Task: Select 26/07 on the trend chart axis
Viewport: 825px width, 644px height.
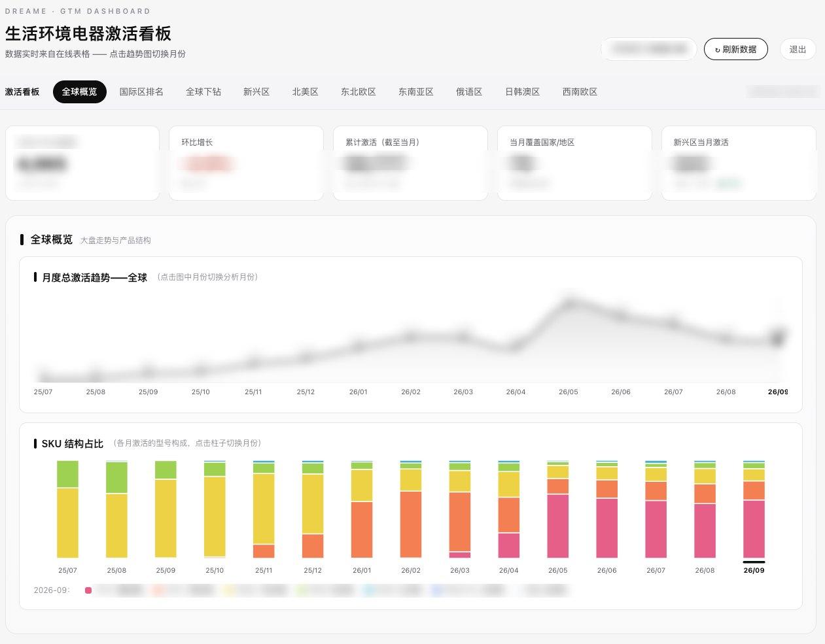Action: pos(673,392)
